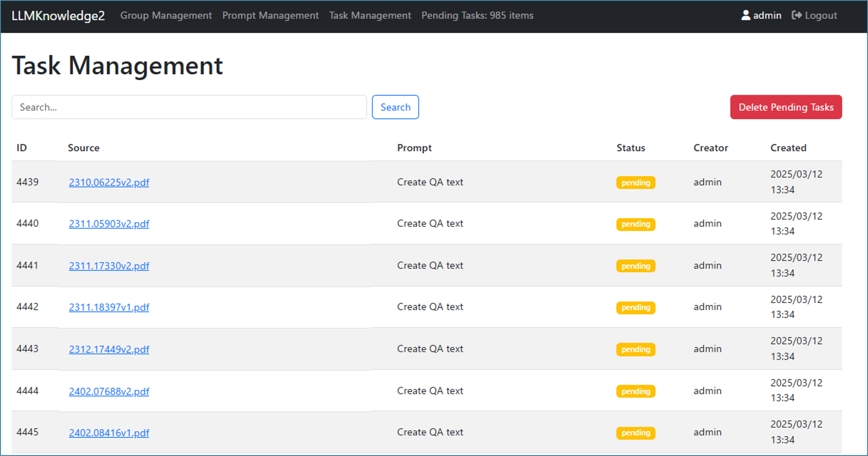
Task: Open 2312.17449v2.pdf source link
Action: 109,349
